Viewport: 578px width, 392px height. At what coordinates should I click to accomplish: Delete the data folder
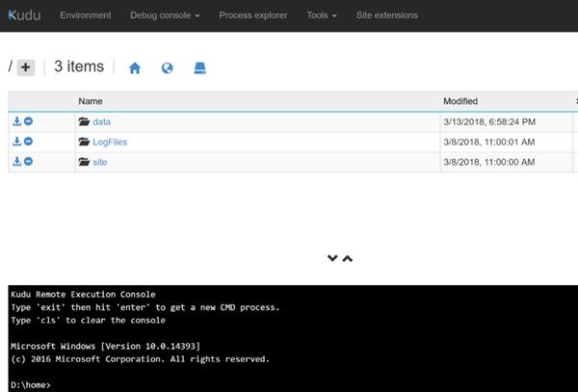28,121
